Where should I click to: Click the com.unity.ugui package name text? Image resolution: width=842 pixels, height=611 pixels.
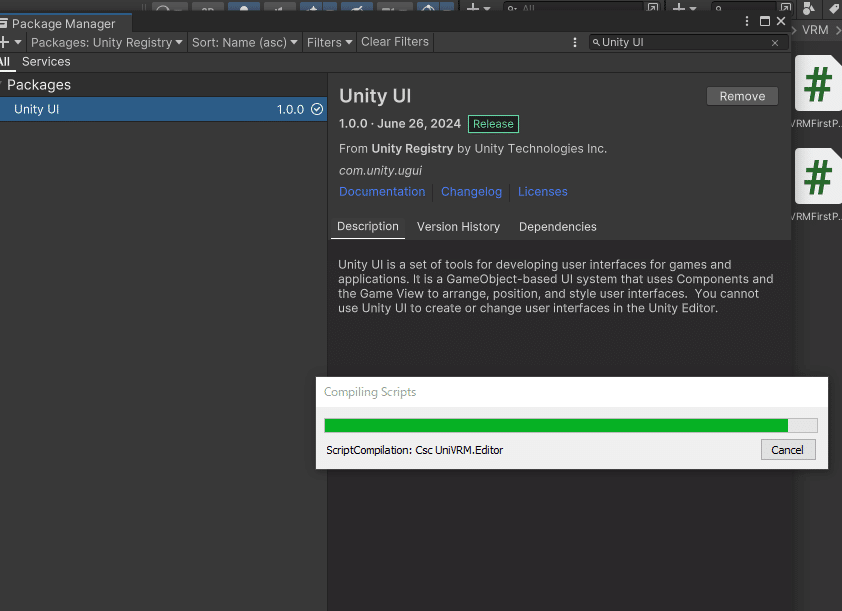pos(380,171)
